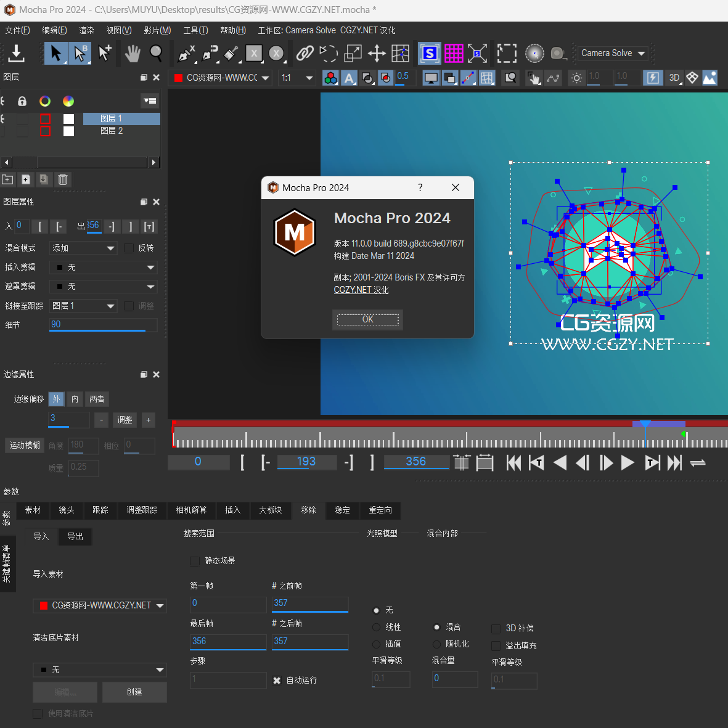728x728 pixels.
Task: Enable the 溢出填充 checkbox
Action: (x=496, y=646)
